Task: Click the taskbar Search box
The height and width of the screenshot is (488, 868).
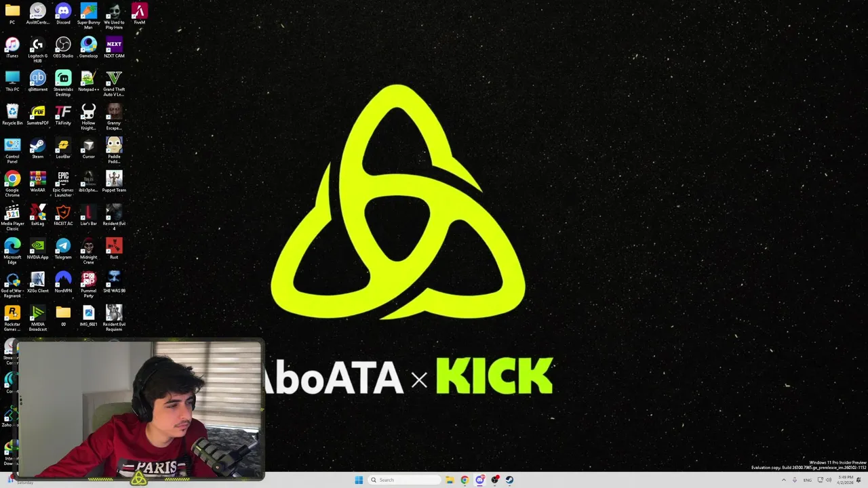Action: pyautogui.click(x=404, y=480)
